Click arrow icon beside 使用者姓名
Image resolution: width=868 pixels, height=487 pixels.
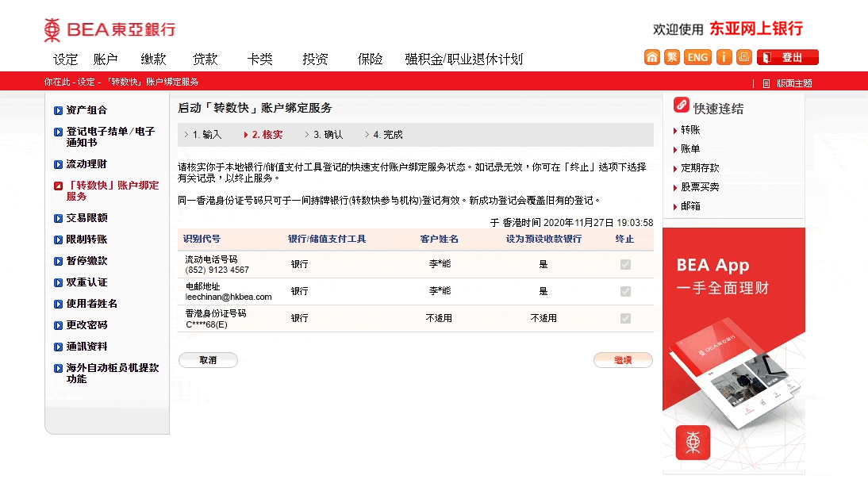click(58, 304)
